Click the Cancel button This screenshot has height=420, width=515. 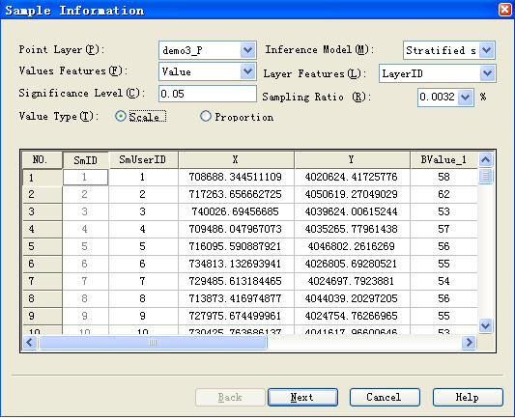point(385,398)
